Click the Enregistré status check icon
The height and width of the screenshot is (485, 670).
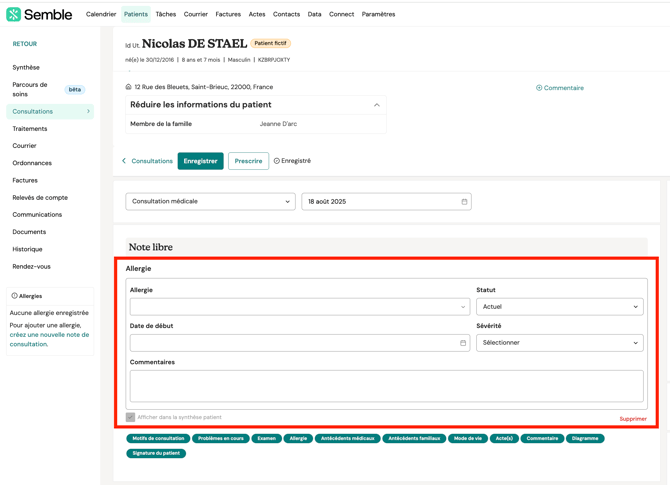pyautogui.click(x=277, y=161)
